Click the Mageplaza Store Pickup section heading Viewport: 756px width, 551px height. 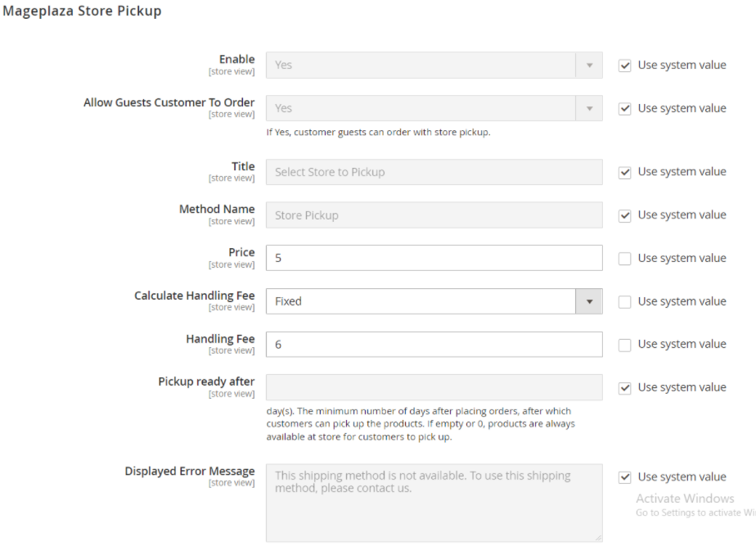tap(82, 11)
